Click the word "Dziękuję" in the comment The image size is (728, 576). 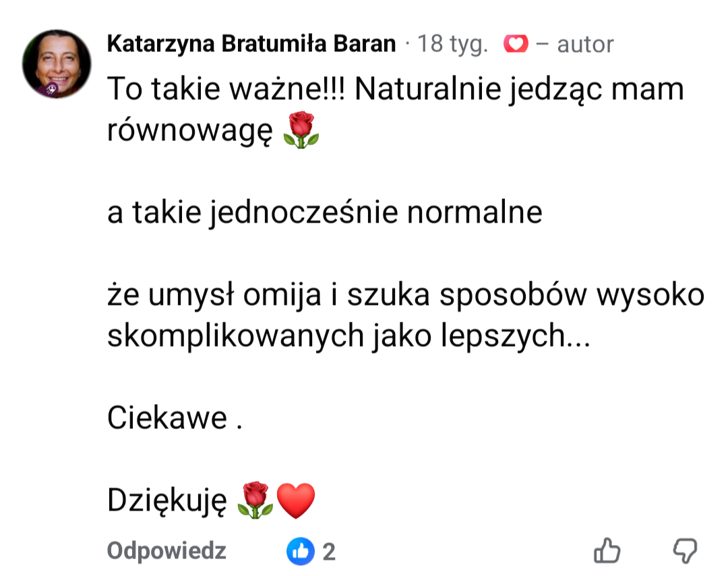pyautogui.click(x=166, y=501)
